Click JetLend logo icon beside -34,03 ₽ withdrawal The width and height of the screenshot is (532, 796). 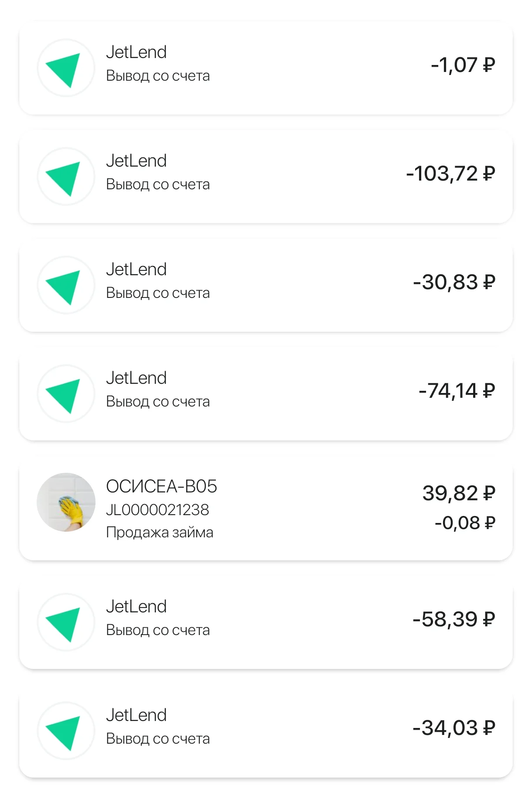tap(66, 731)
